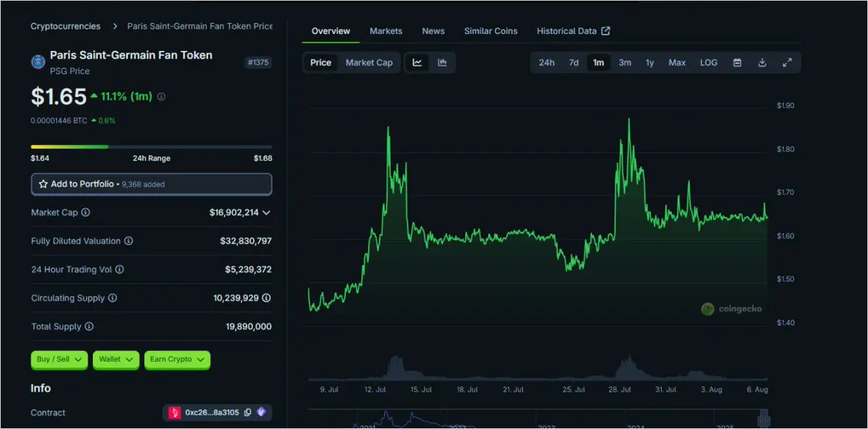The width and height of the screenshot is (868, 429).
Task: Click the star icon in Add to Portfolio
Action: point(43,184)
